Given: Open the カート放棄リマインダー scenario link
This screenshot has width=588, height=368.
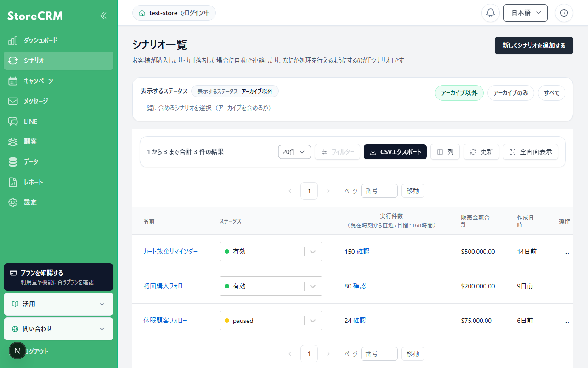Looking at the screenshot, I should tap(170, 252).
